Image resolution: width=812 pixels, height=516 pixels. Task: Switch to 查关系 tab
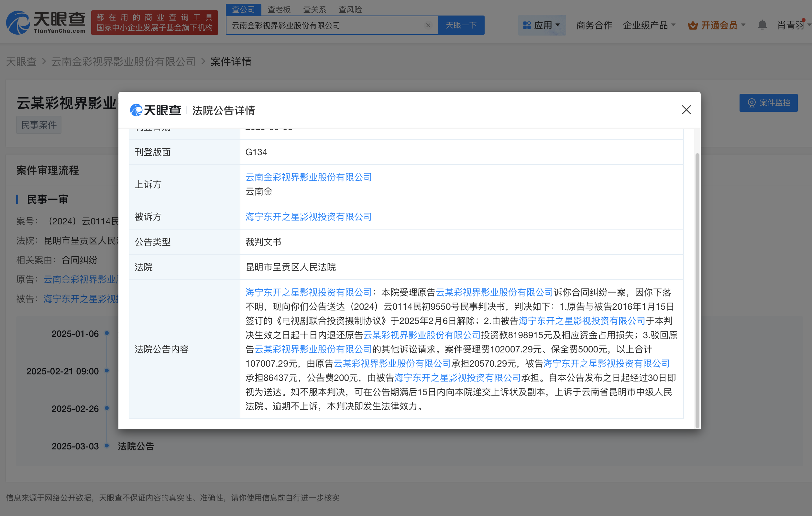point(314,9)
